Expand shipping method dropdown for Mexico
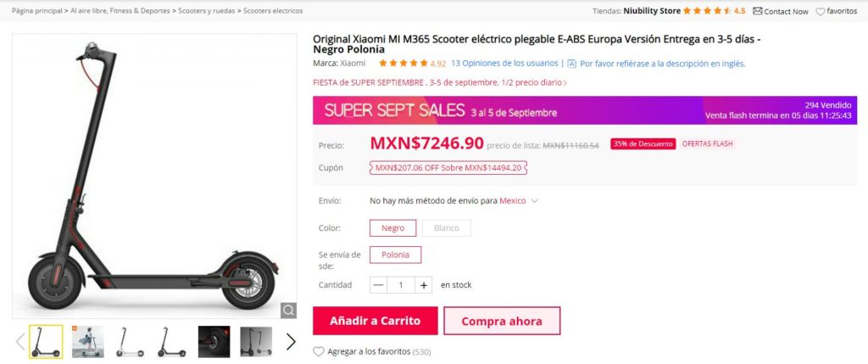This screenshot has width=868, height=364. pyautogui.click(x=534, y=201)
